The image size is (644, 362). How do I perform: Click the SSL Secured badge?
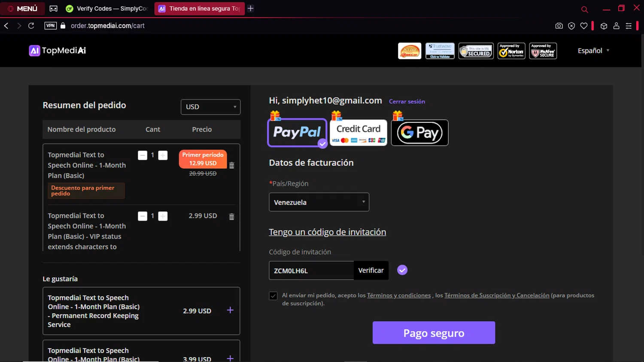tap(476, 51)
